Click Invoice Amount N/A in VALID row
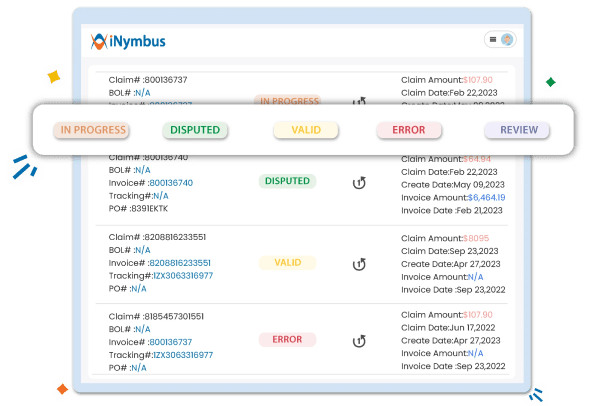This screenshot has height=406, width=600. coord(476,277)
